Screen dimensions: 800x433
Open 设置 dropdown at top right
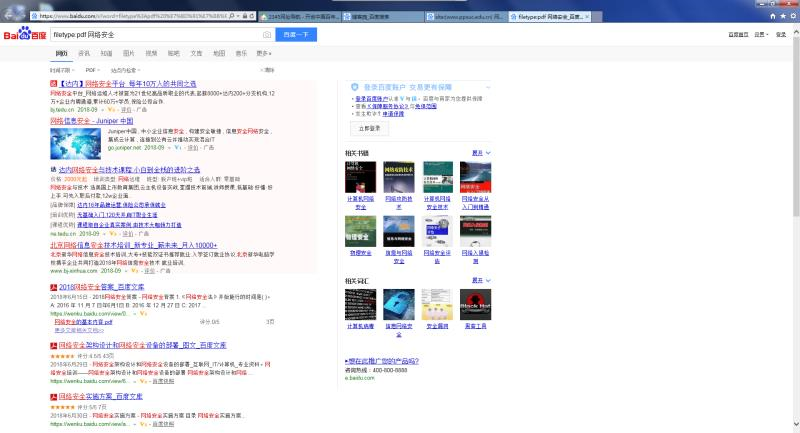[761, 35]
